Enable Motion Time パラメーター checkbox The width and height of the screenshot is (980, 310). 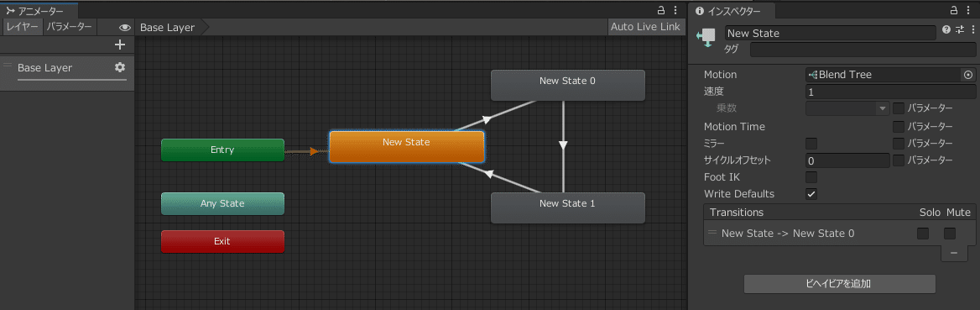(x=899, y=127)
